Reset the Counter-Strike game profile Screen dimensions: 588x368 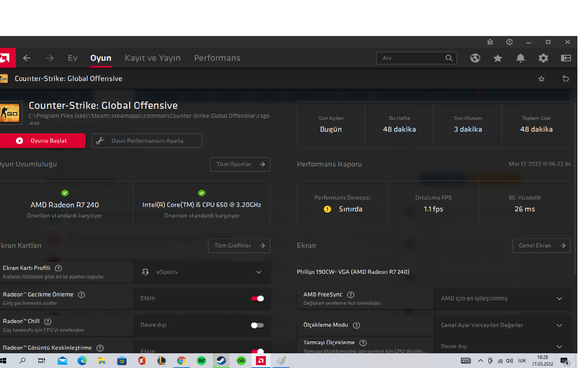click(x=566, y=79)
